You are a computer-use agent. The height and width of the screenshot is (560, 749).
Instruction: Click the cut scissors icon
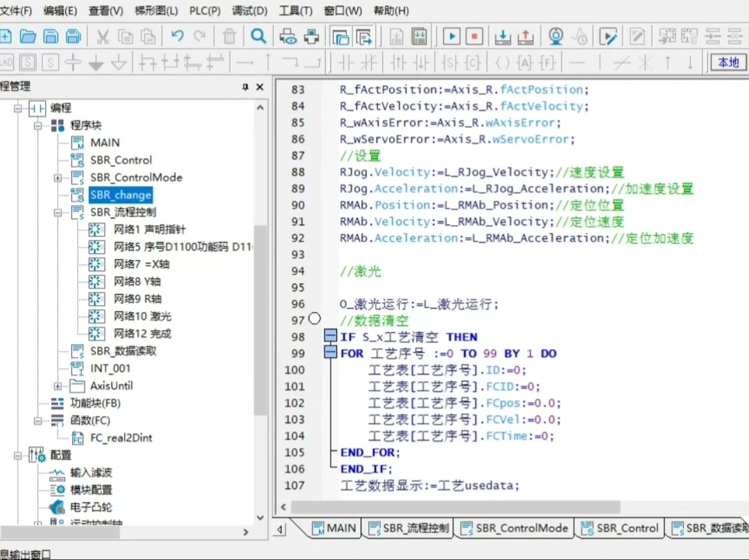102,36
